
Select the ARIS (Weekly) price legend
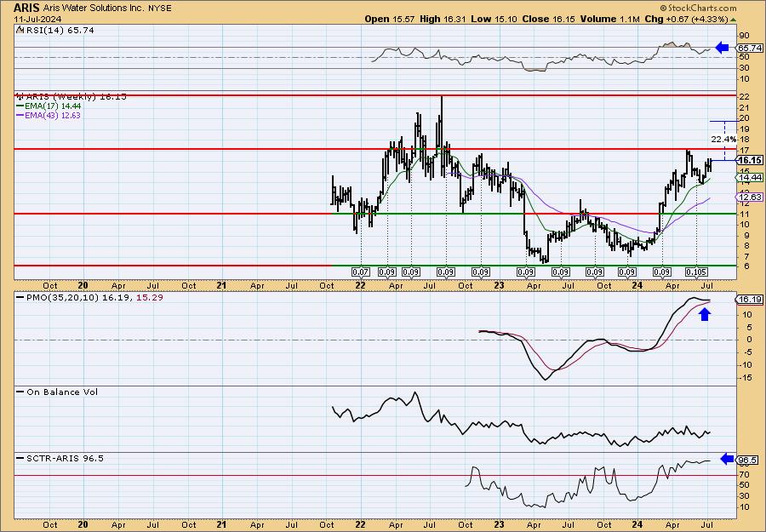pos(71,97)
